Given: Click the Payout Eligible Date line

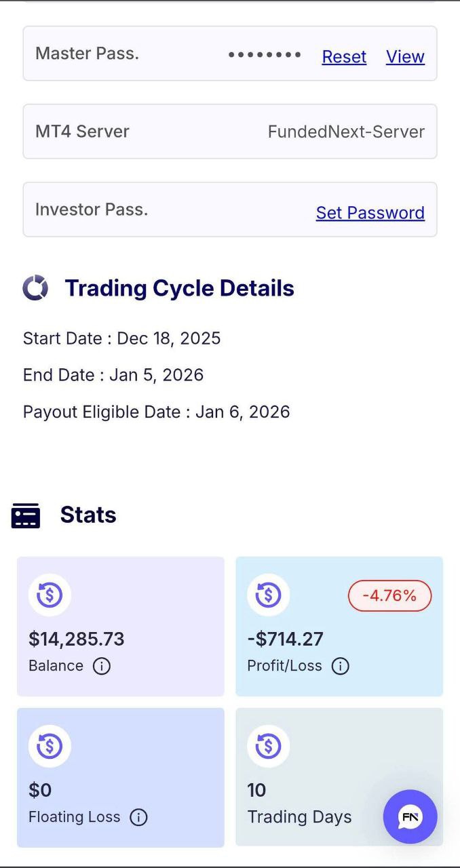Looking at the screenshot, I should pyautogui.click(x=156, y=412).
